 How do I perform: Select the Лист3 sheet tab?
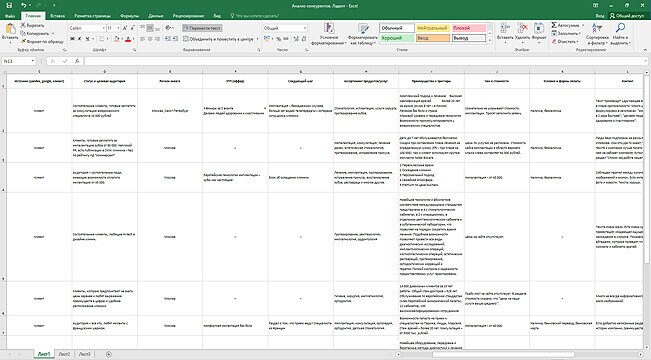pos(84,354)
